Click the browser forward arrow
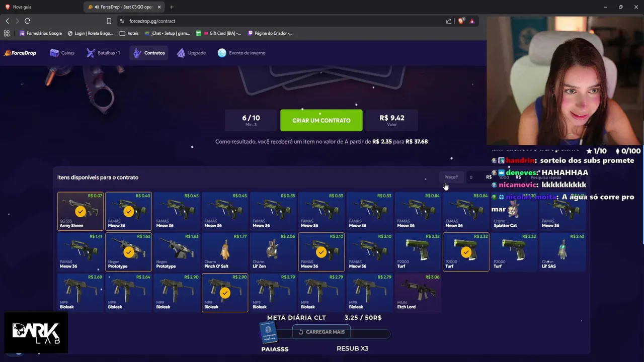Viewport: 644px width, 362px height. 17,21
